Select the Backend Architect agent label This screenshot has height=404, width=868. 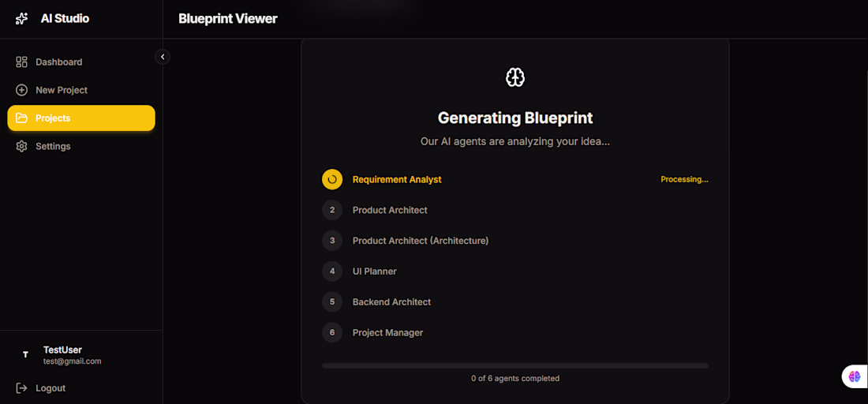pyautogui.click(x=392, y=301)
